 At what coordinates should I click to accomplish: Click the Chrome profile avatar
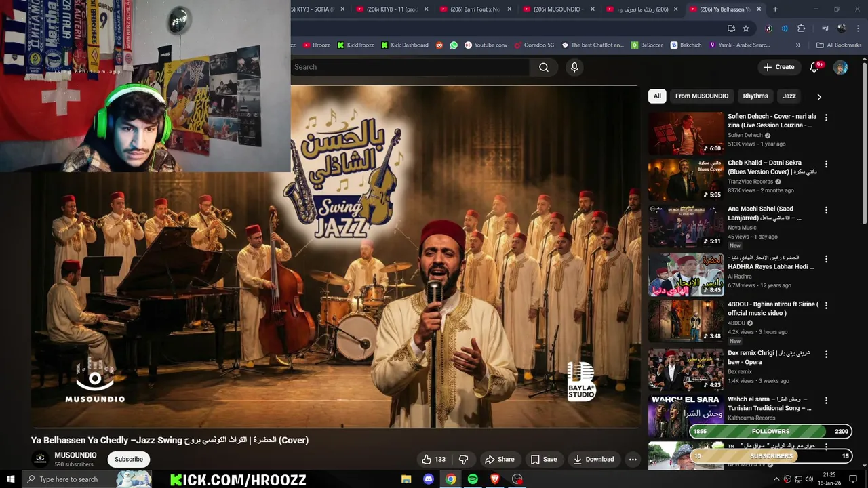click(x=842, y=28)
